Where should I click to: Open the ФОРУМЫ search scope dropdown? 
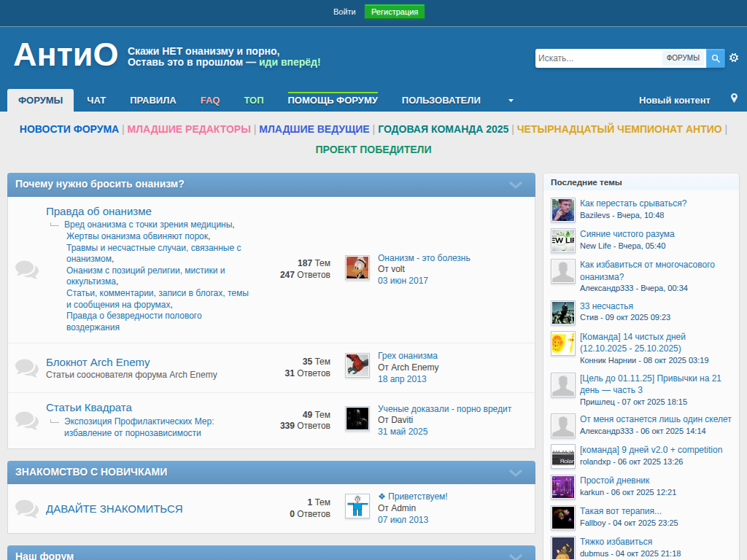click(x=683, y=58)
